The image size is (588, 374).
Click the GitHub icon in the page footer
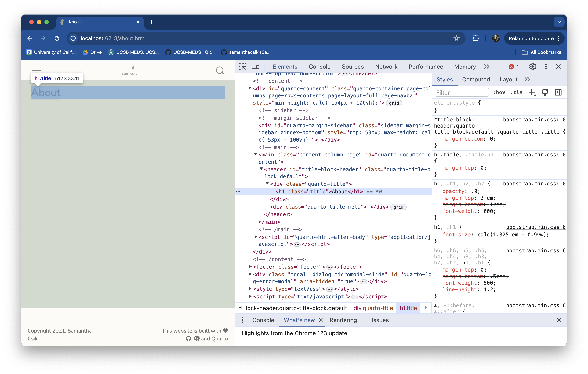click(x=188, y=339)
